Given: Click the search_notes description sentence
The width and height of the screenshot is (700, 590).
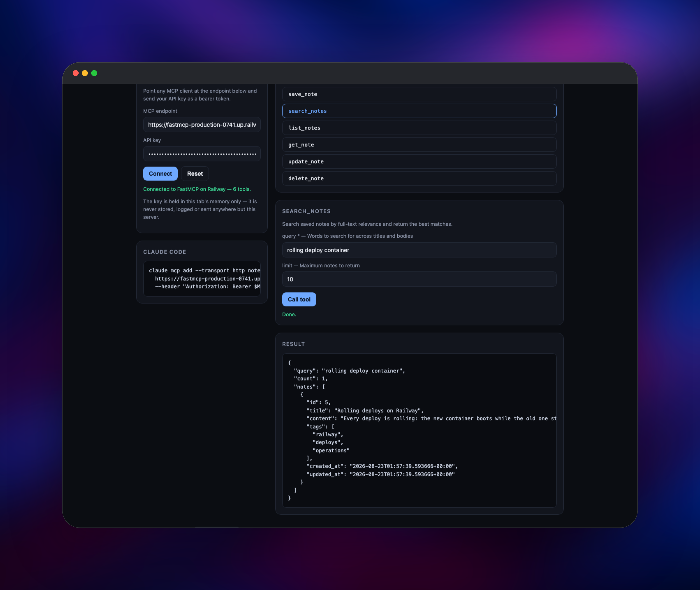Looking at the screenshot, I should pos(367,224).
